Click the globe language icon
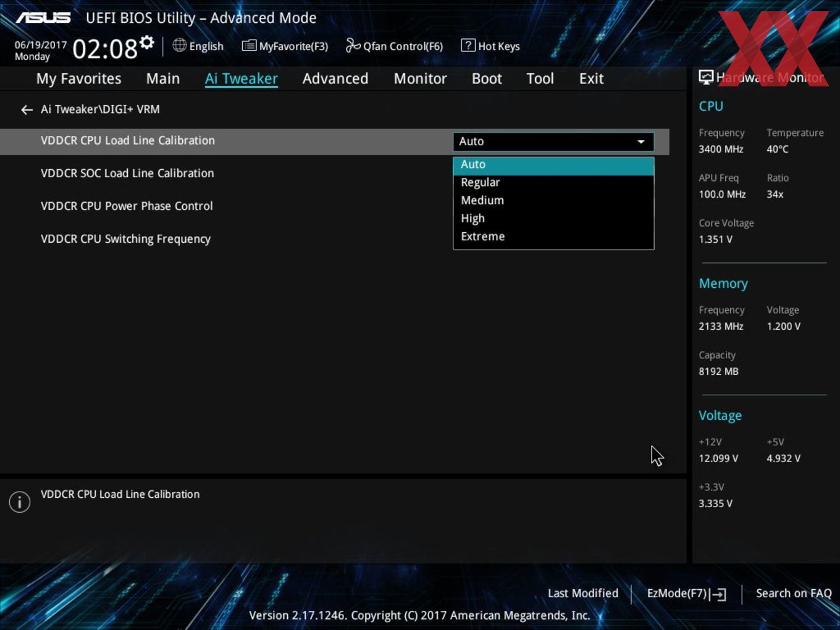 179,45
